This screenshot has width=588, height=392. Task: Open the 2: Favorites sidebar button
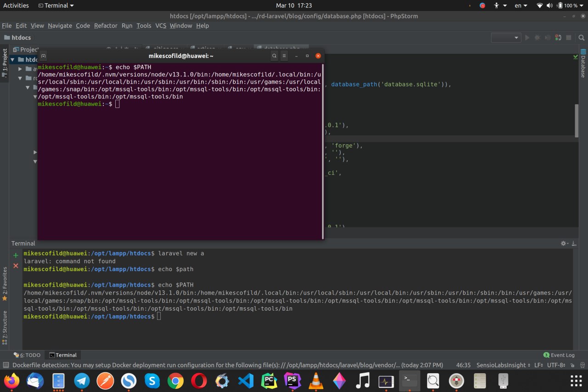(x=5, y=284)
